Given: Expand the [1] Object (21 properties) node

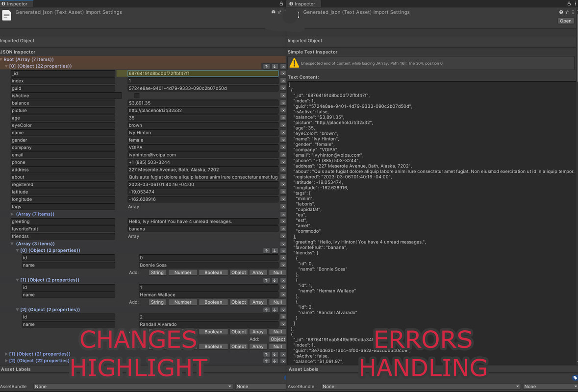Looking at the screenshot, I should click(x=6, y=354).
